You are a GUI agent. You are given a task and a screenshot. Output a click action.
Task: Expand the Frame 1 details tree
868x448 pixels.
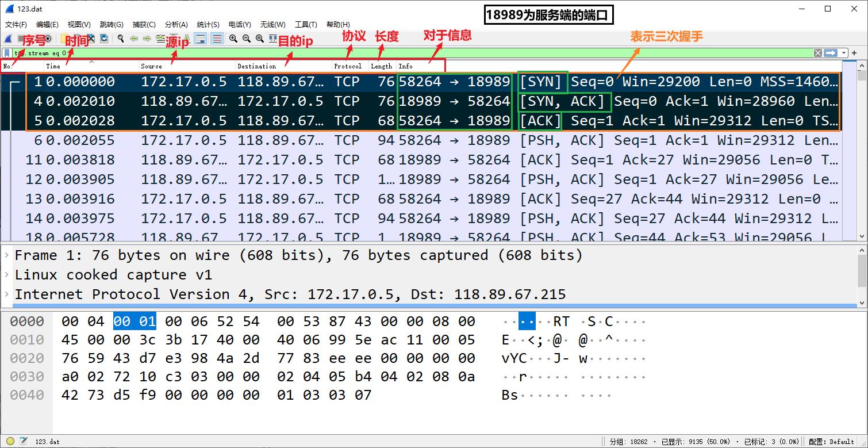[6, 255]
